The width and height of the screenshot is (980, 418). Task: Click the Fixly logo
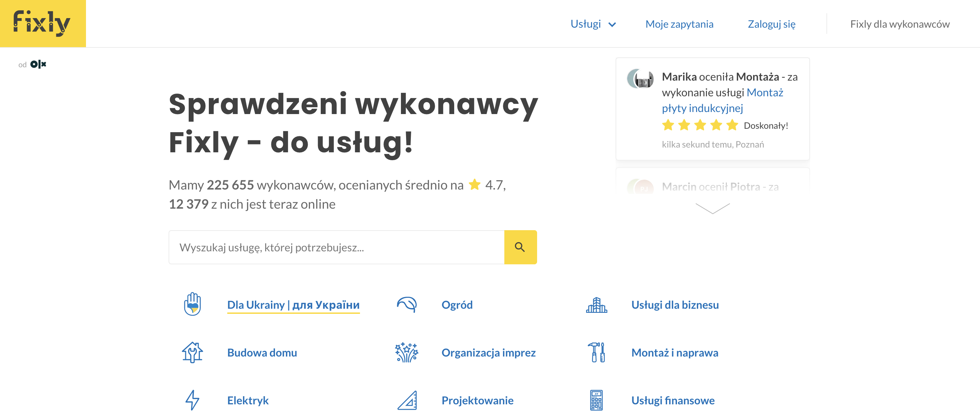(x=43, y=24)
